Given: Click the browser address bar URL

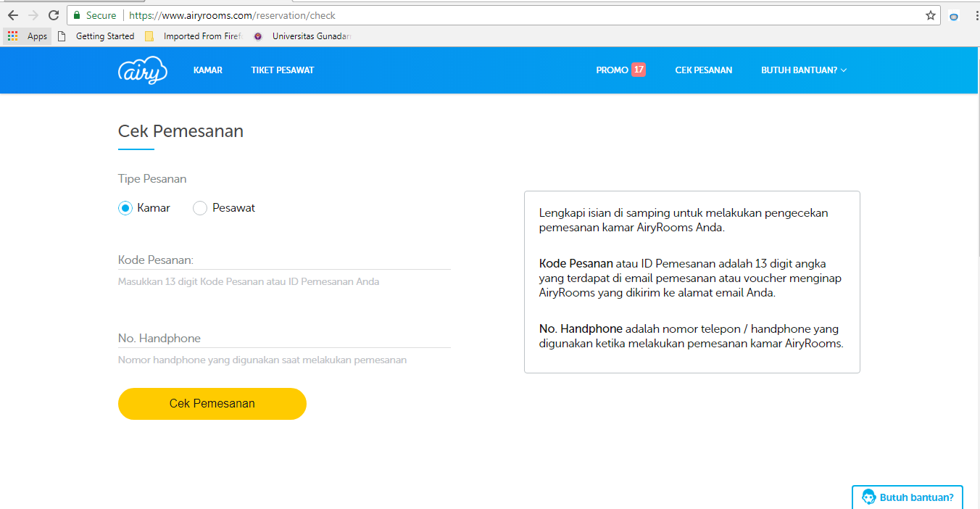Looking at the screenshot, I should click(232, 15).
